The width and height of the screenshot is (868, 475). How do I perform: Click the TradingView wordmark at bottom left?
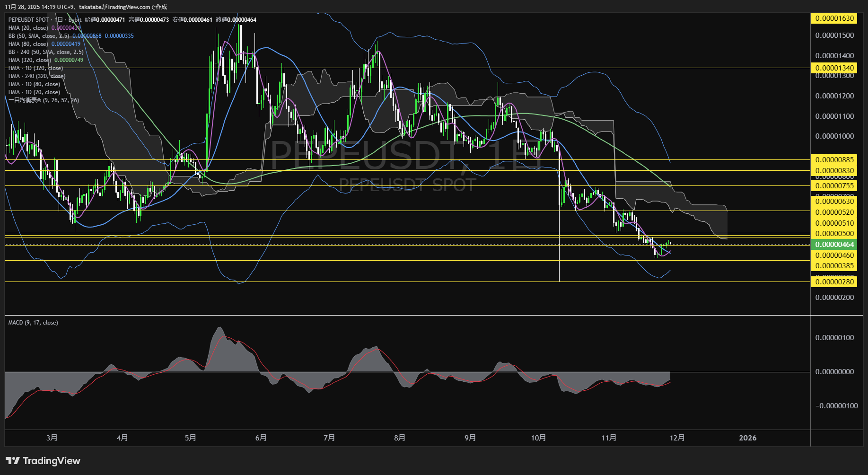(52, 461)
